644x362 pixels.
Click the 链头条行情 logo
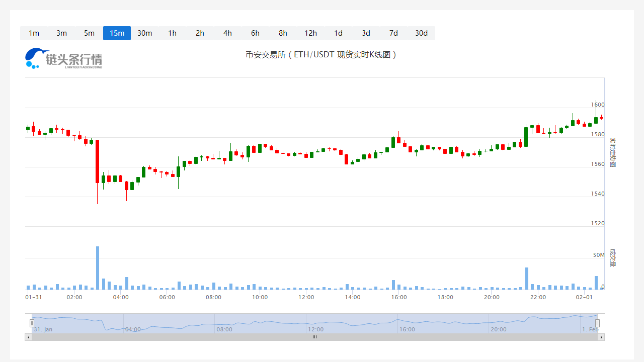click(64, 58)
